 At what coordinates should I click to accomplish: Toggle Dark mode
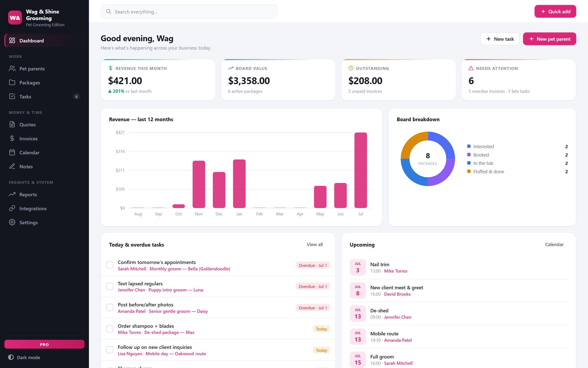tap(24, 357)
